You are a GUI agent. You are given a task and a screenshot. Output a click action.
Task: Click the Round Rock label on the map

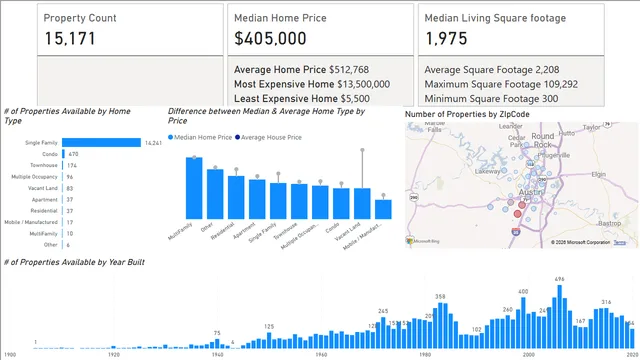click(542, 140)
